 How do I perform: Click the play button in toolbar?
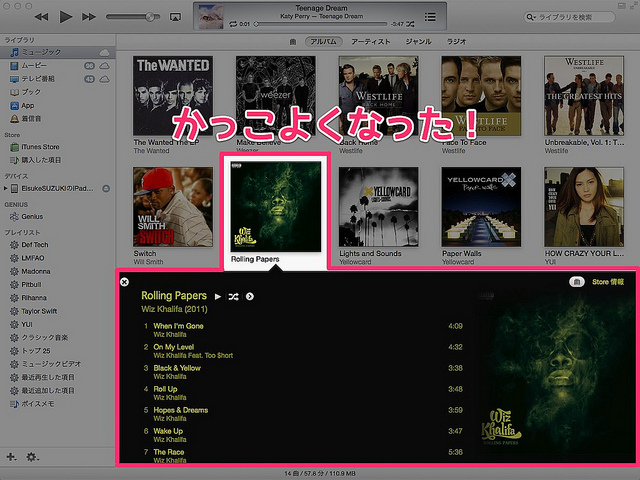65,17
